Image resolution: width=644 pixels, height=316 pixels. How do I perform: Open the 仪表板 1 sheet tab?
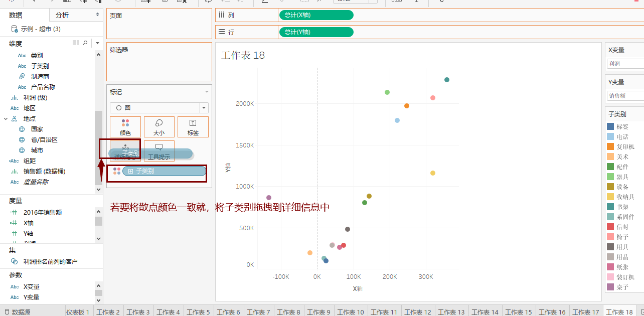pos(78,312)
